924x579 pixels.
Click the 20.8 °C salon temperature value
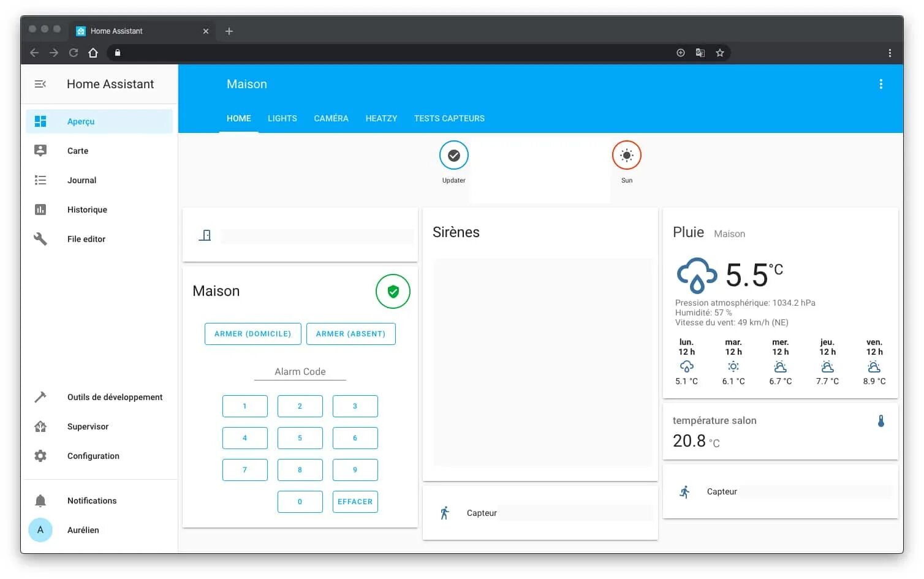(696, 441)
